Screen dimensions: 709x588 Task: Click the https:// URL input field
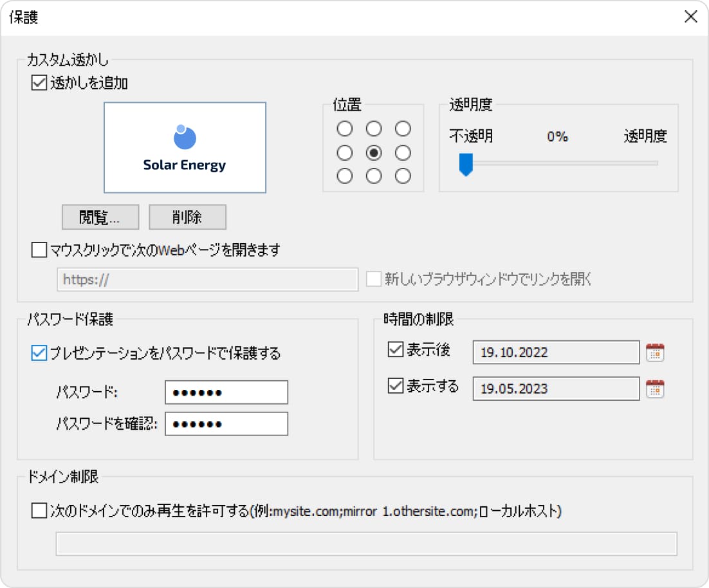point(207,279)
